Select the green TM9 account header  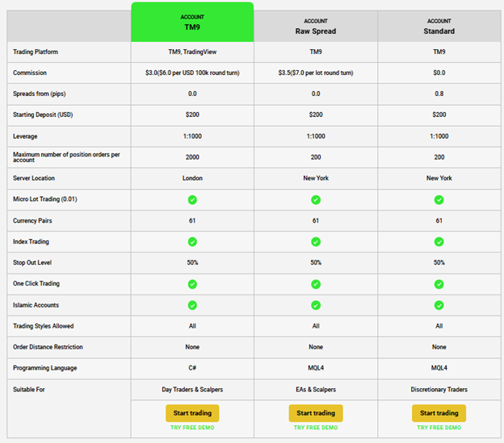(192, 22)
